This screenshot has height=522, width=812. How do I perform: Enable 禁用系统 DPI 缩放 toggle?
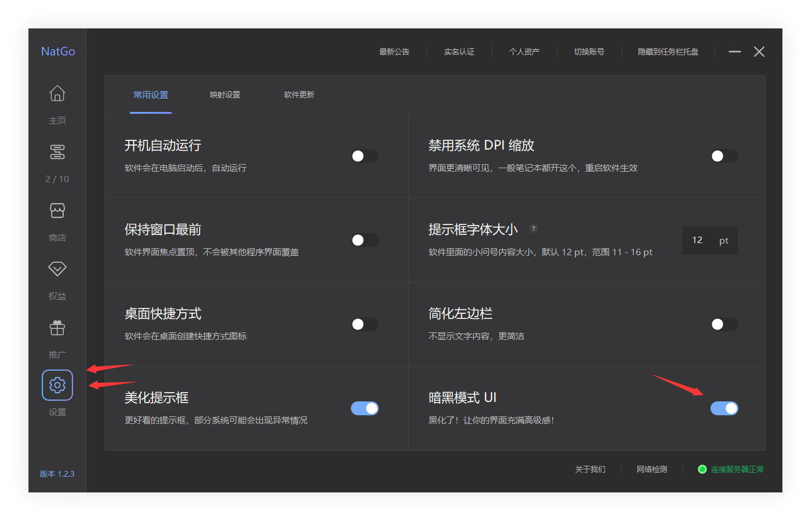pos(724,156)
